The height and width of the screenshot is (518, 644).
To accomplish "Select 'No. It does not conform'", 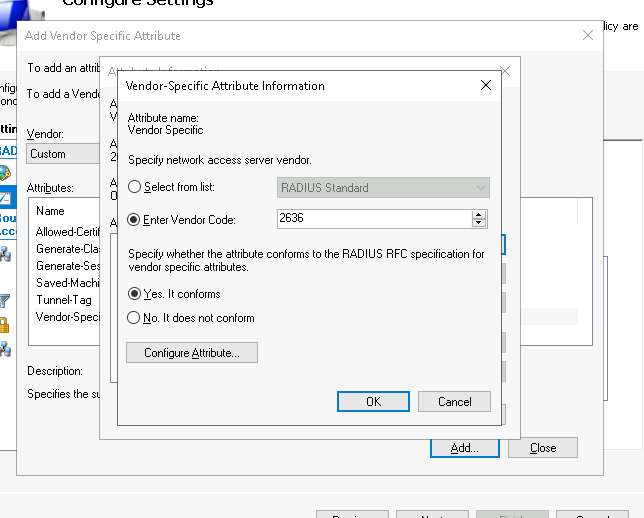I will click(135, 318).
